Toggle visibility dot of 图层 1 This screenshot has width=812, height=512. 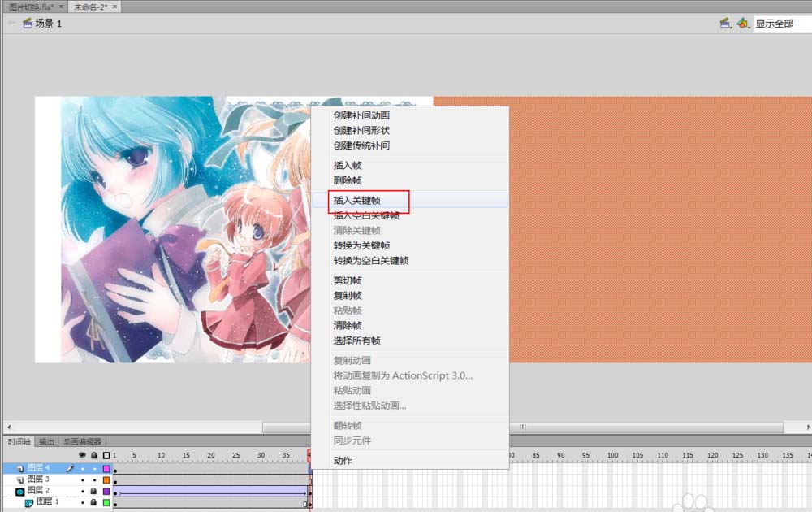click(82, 502)
